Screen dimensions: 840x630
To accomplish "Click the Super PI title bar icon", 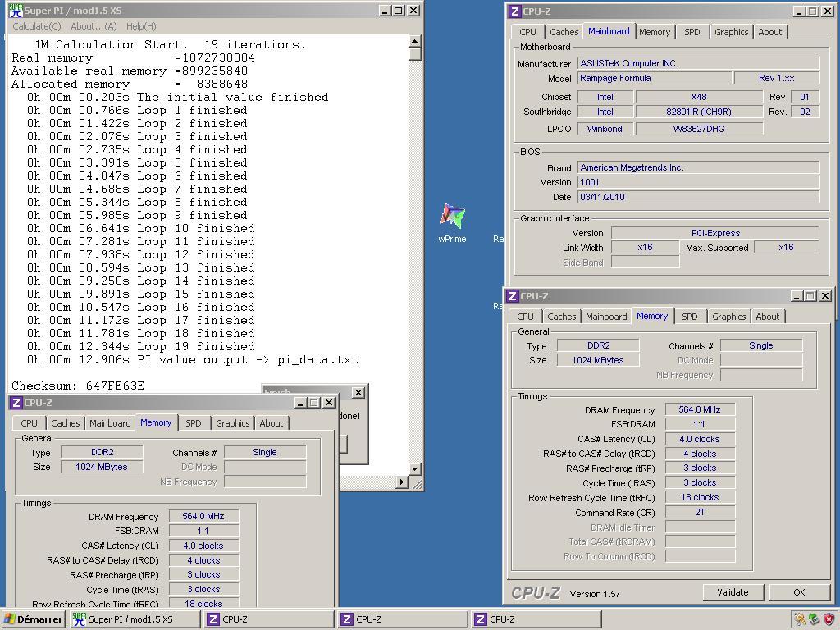I will tap(16, 11).
